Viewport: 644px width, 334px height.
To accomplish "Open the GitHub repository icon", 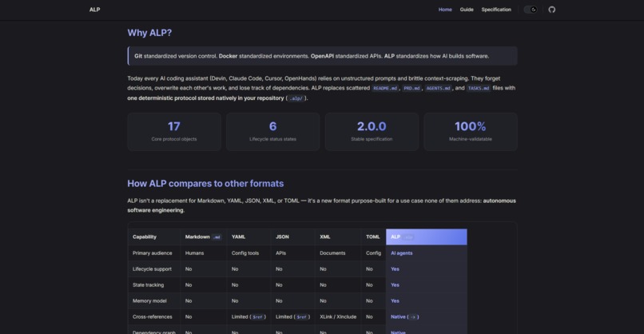I will [551, 10].
